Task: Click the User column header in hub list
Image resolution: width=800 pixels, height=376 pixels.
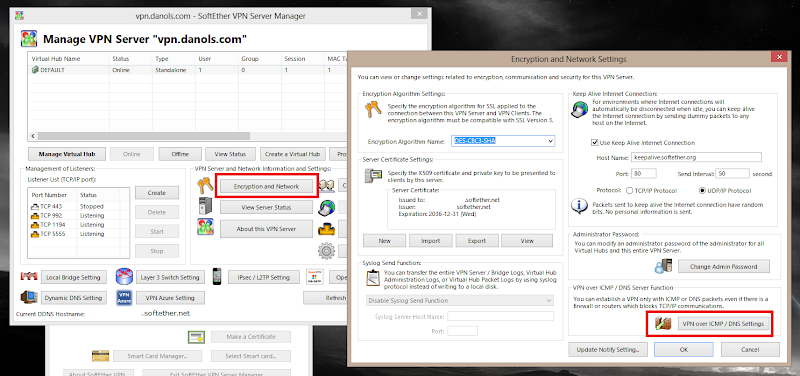Action: pyautogui.click(x=216, y=59)
